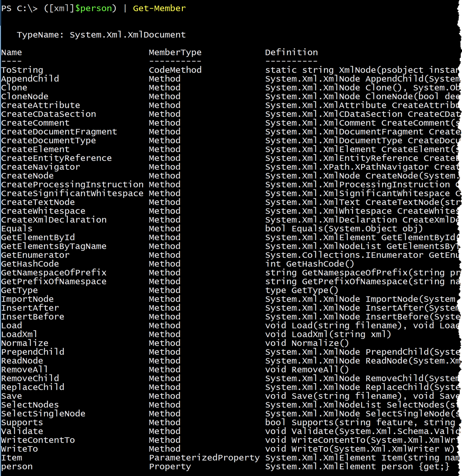
Task: Click the void Normalize() definition
Action: 307,343
